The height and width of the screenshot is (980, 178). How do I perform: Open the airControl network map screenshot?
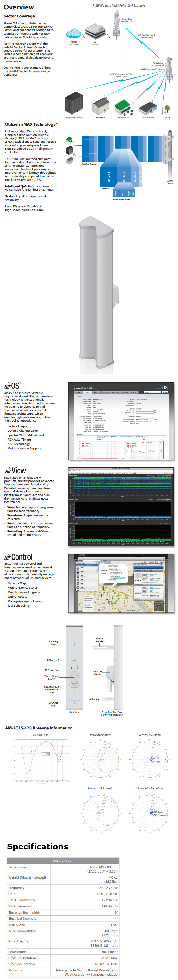click(x=121, y=583)
